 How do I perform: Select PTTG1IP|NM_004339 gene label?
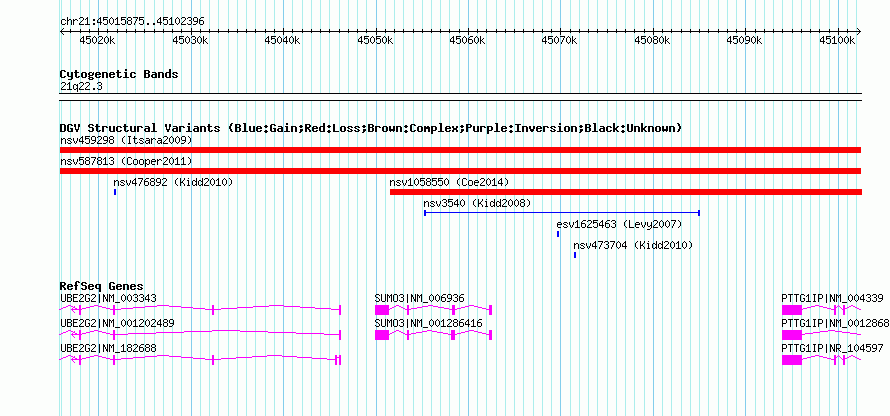click(832, 298)
